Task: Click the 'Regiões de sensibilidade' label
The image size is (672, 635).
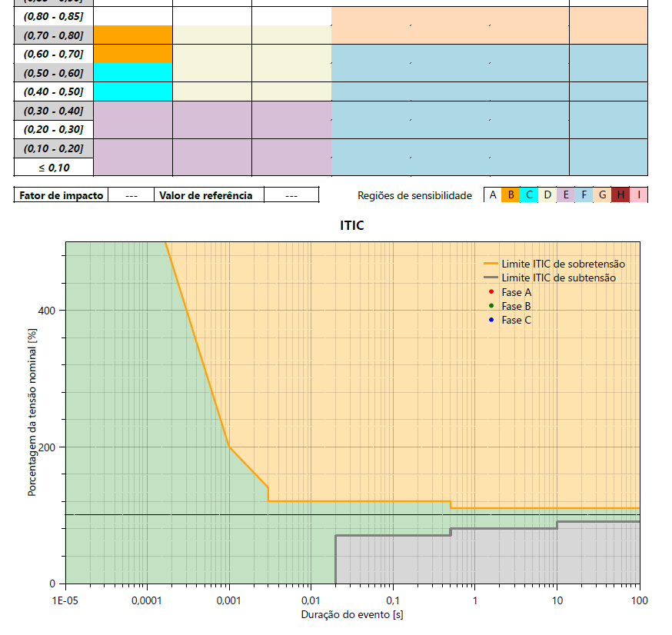Action: pyautogui.click(x=415, y=195)
